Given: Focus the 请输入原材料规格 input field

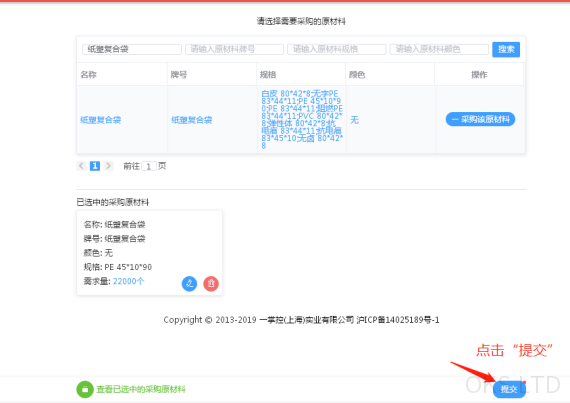Looking at the screenshot, I should (x=336, y=49).
